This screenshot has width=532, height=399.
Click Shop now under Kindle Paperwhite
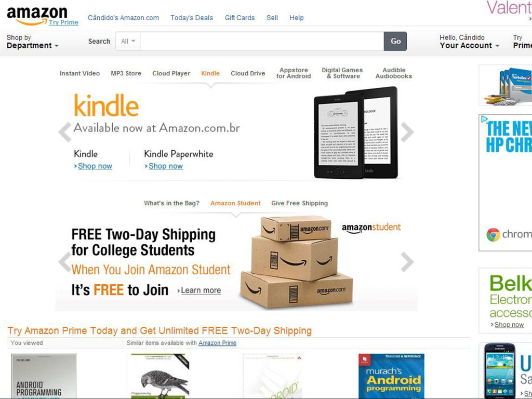tap(166, 166)
